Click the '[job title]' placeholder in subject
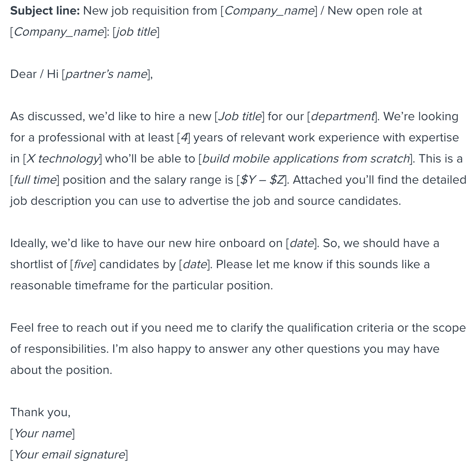 point(136,32)
